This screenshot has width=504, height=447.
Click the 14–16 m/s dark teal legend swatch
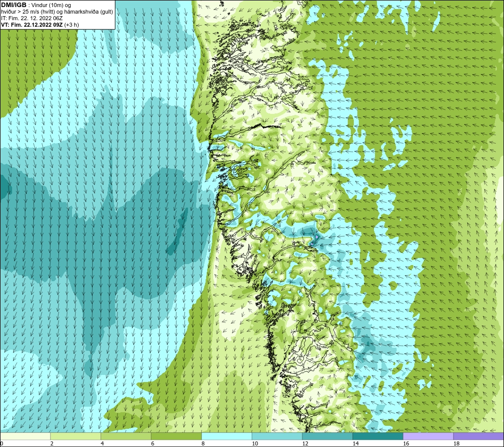click(x=377, y=436)
